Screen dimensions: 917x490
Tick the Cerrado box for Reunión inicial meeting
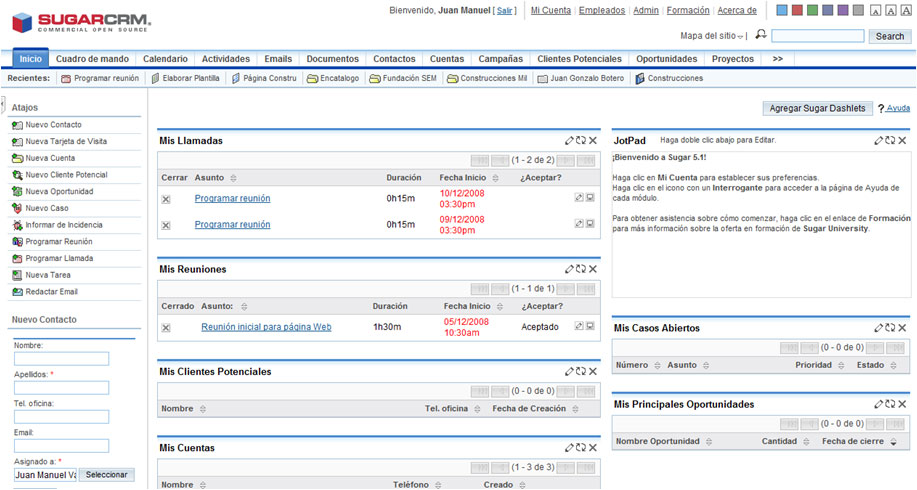166,327
